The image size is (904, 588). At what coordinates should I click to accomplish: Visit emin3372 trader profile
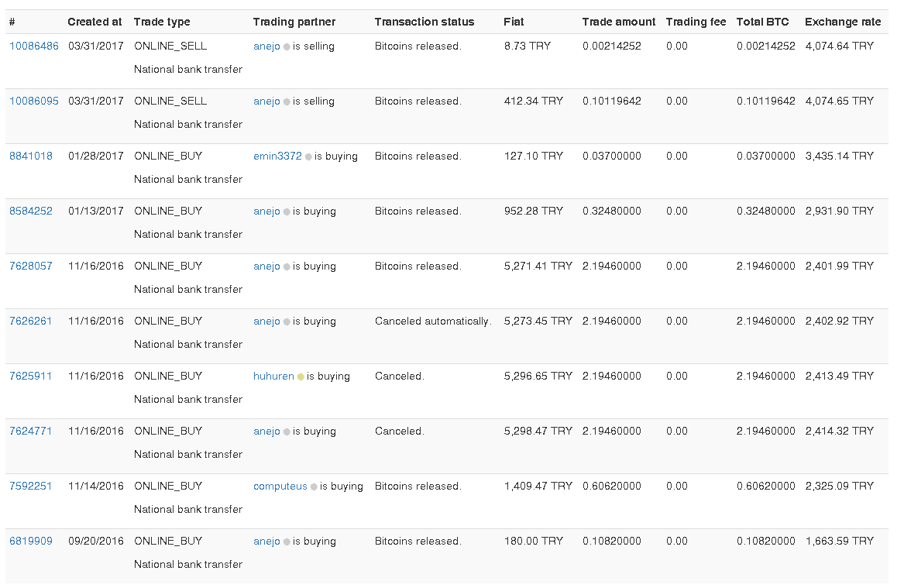277,156
